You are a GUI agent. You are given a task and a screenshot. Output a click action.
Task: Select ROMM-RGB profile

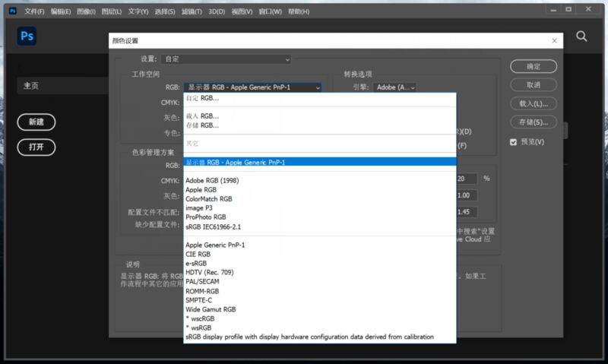pos(320,291)
